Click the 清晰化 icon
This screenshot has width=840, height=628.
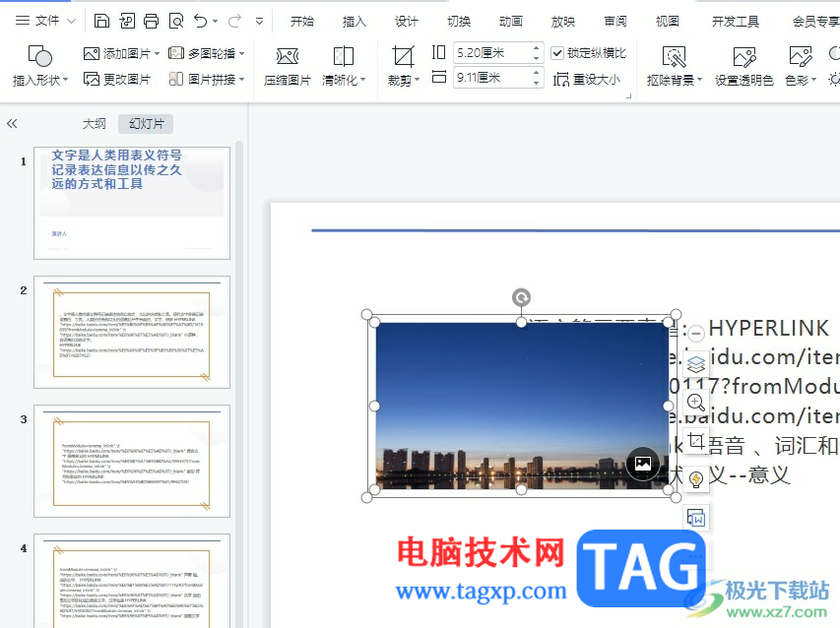point(344,56)
